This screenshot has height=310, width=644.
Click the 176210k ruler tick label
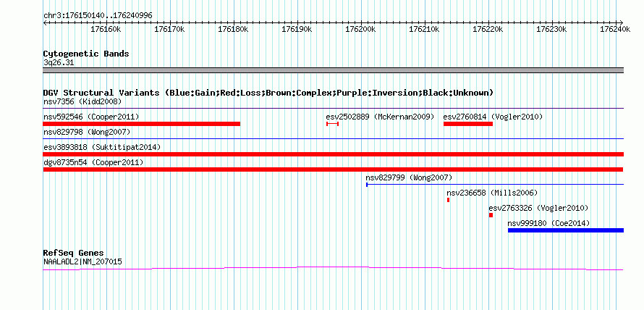(424, 29)
